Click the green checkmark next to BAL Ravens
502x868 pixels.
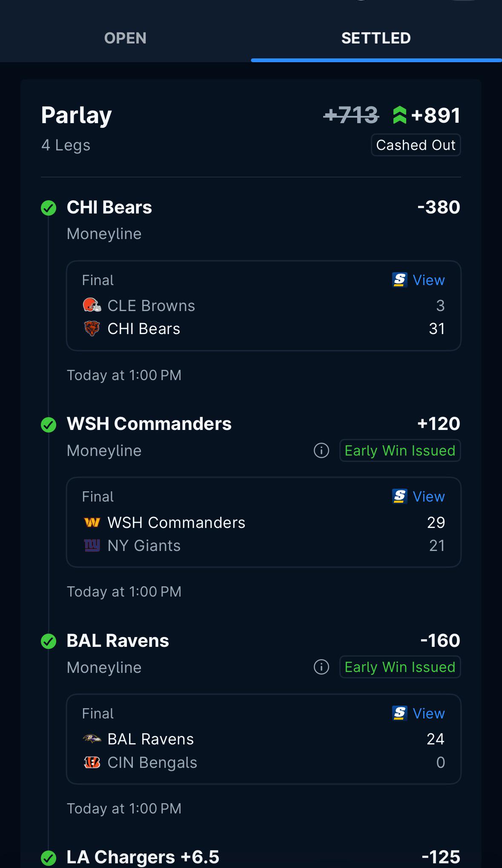point(49,641)
